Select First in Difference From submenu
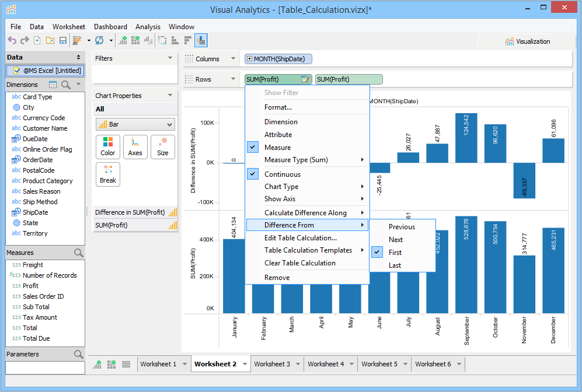 [x=395, y=252]
